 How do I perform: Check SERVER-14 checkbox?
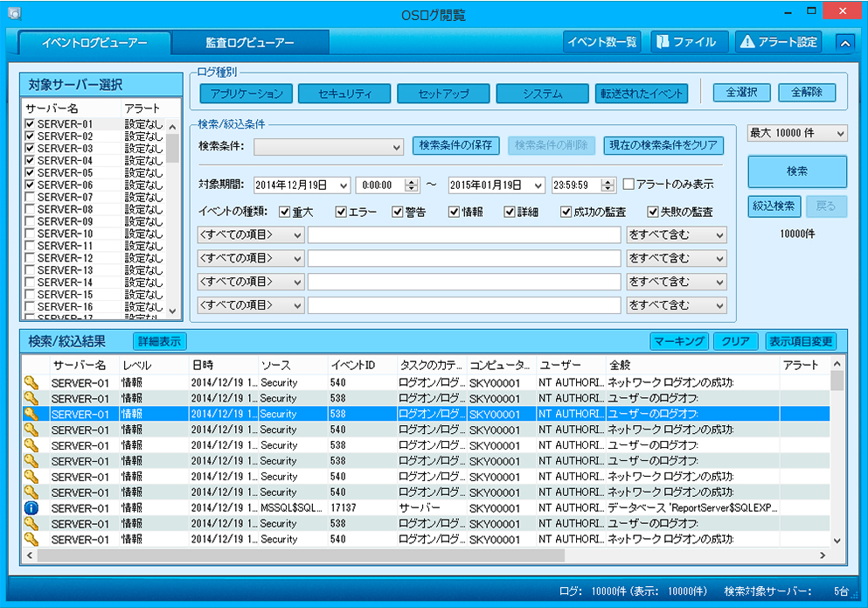pyautogui.click(x=30, y=282)
